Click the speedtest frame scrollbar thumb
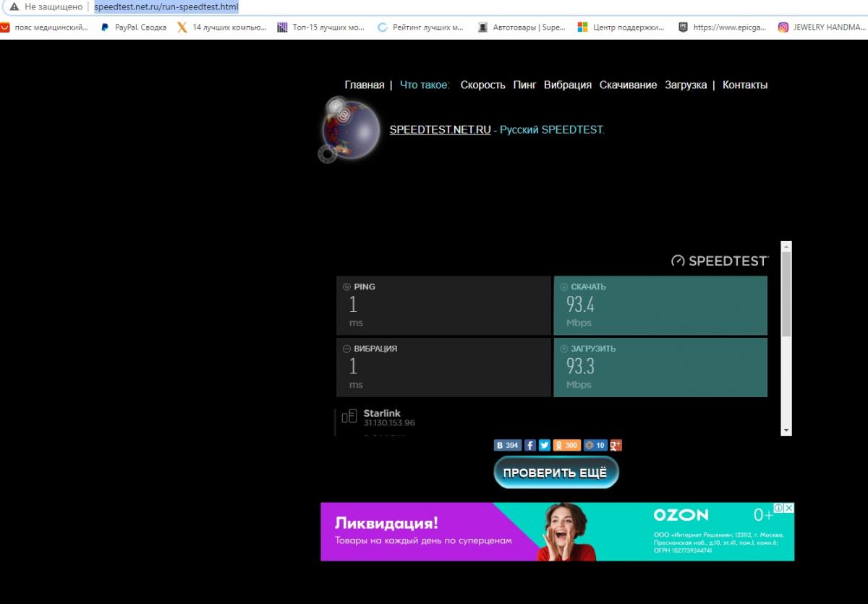 (x=786, y=294)
